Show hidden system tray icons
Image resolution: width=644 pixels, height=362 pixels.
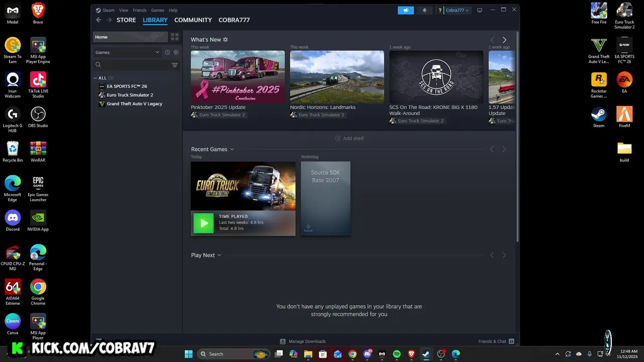click(x=557, y=354)
